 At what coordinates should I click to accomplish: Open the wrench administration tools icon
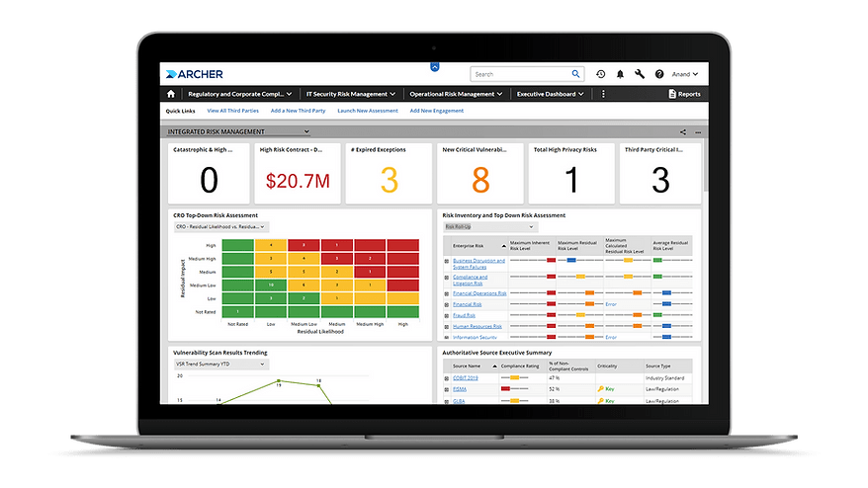pos(640,74)
